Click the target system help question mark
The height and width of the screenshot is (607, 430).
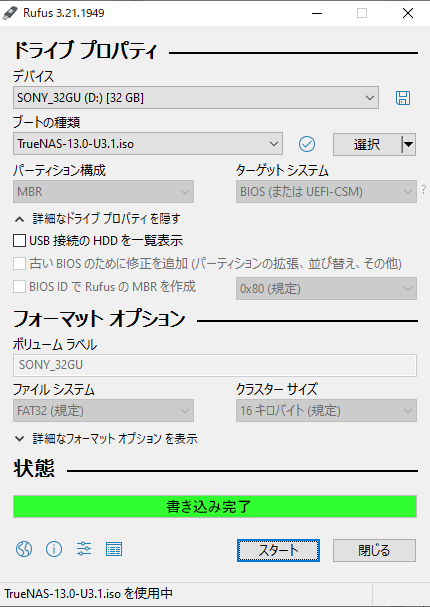(424, 190)
